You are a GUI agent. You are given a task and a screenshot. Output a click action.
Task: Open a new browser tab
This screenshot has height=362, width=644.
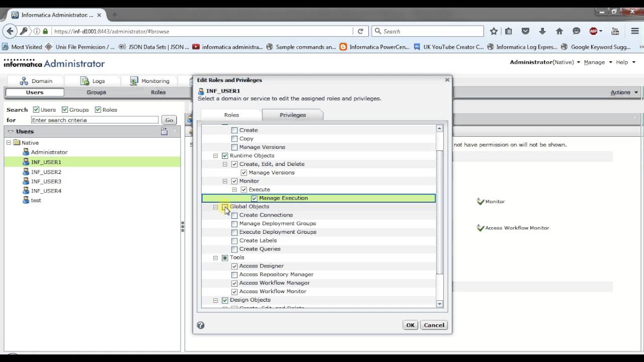114,15
